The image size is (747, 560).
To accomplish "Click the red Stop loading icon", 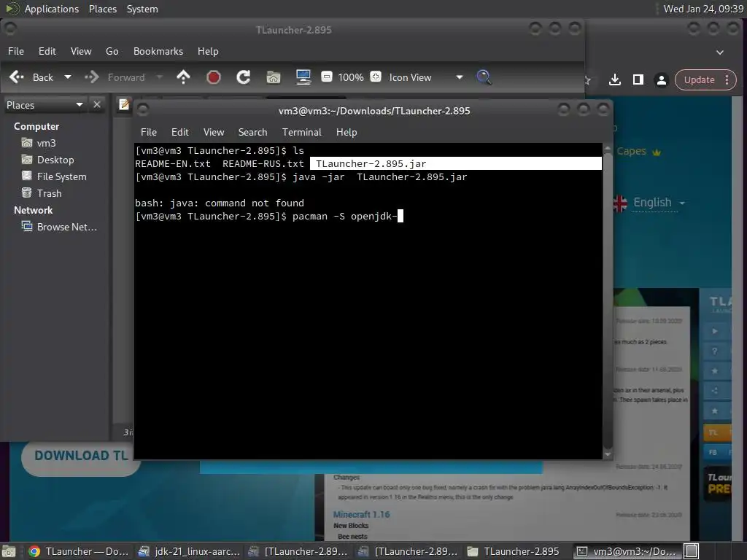I will (x=214, y=77).
